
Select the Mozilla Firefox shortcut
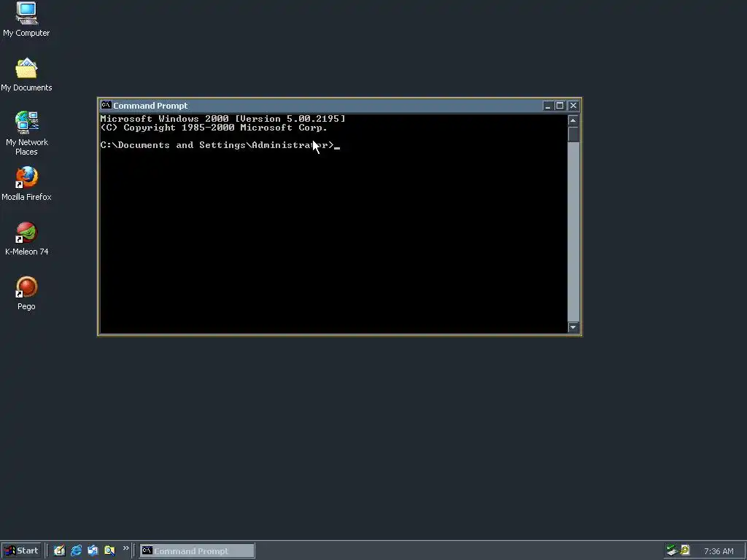click(26, 184)
